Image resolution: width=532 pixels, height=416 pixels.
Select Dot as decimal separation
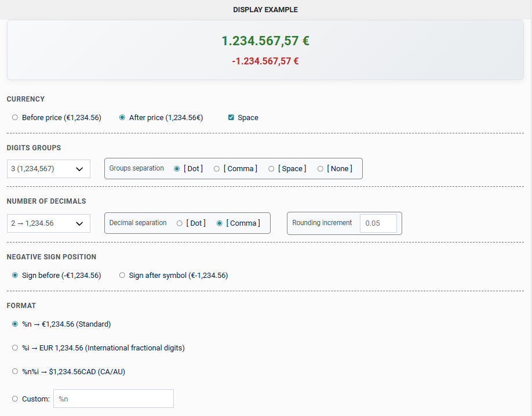[180, 223]
